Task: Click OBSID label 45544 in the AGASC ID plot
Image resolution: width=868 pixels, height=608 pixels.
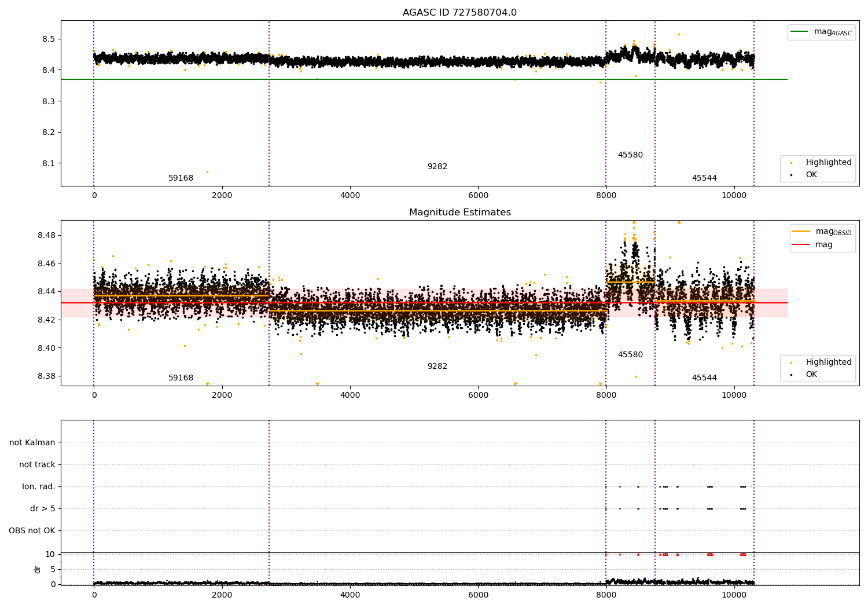Action: [x=704, y=178]
